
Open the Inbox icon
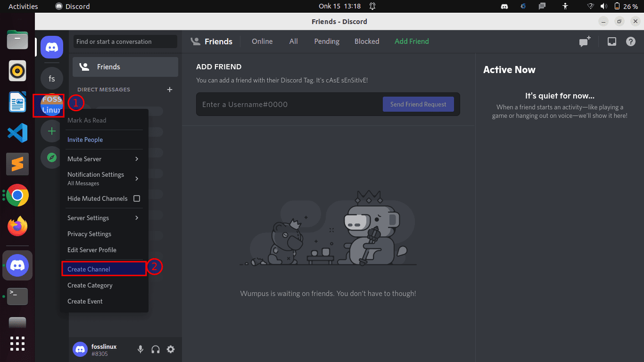(611, 41)
